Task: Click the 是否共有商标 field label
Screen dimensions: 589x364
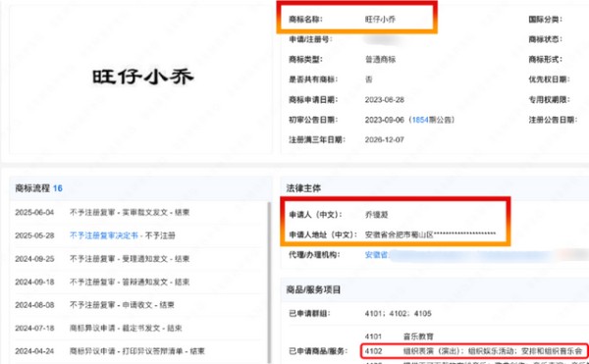Action: coord(313,79)
